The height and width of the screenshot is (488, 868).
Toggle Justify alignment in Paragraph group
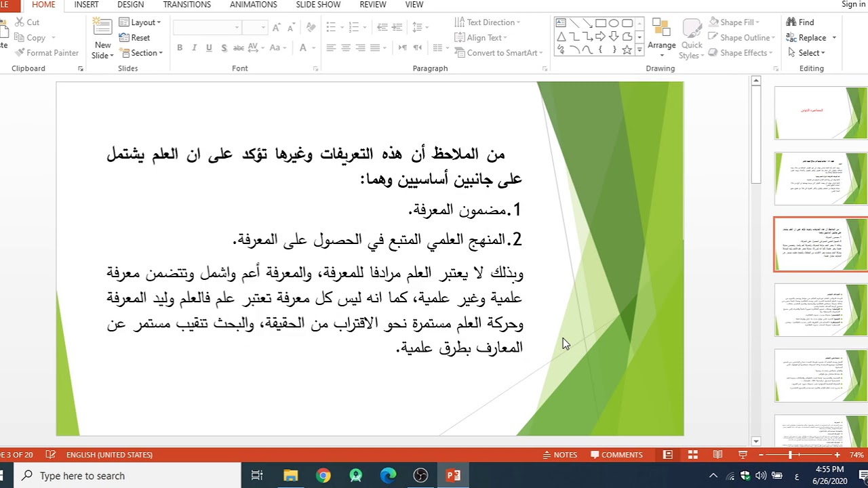tap(375, 48)
